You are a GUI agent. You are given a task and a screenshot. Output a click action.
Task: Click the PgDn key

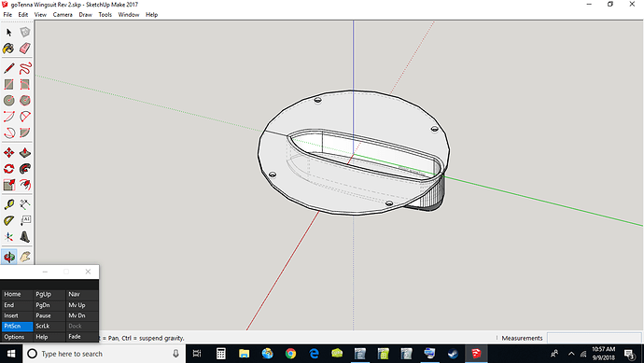click(x=49, y=305)
